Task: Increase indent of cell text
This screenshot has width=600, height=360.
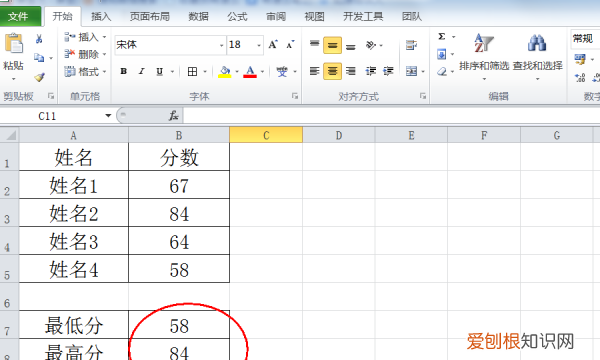Action: pos(388,71)
